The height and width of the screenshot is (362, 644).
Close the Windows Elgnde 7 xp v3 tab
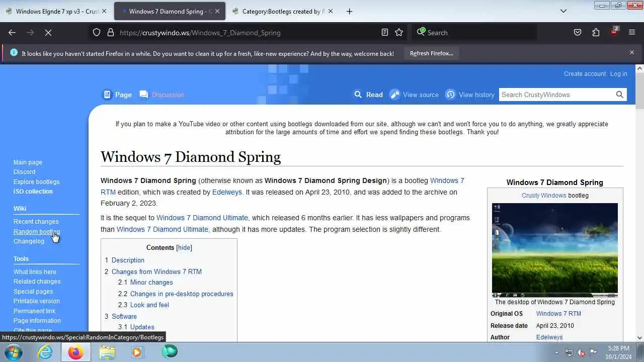(104, 11)
